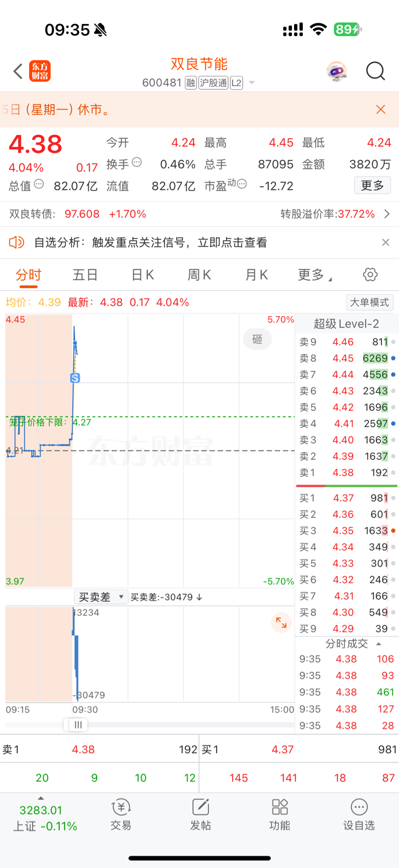Tap 设自选 add watchlist icon

point(359,814)
